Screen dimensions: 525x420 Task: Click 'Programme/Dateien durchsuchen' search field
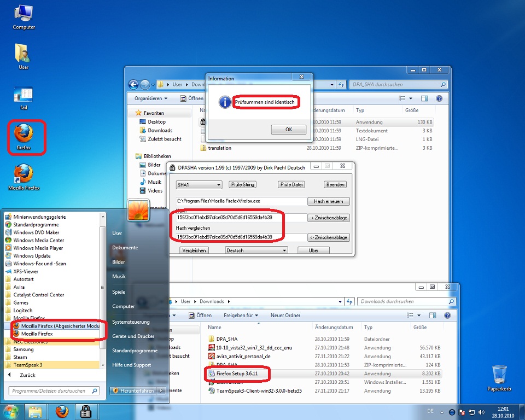[x=54, y=391]
